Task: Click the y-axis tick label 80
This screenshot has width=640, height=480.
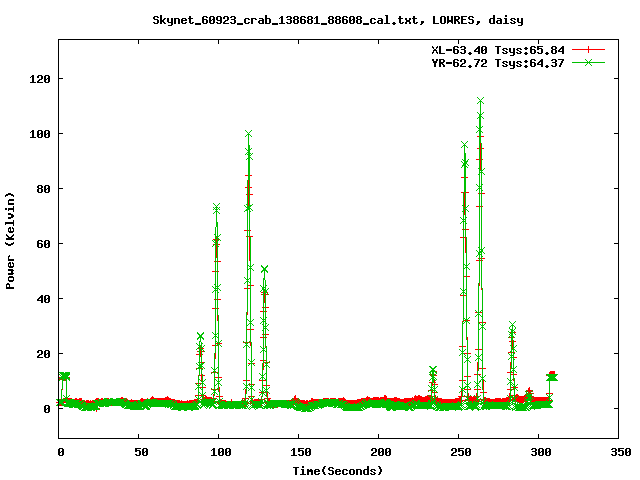Action: tap(44, 189)
